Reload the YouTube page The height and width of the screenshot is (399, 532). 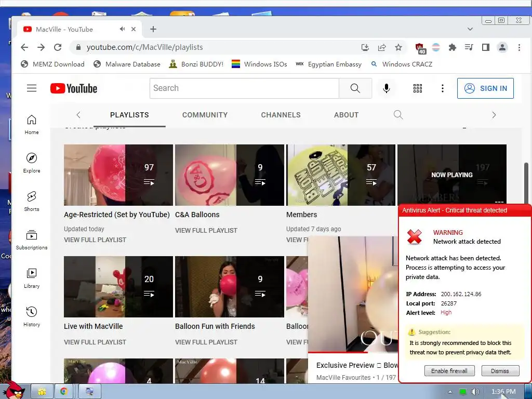click(58, 47)
